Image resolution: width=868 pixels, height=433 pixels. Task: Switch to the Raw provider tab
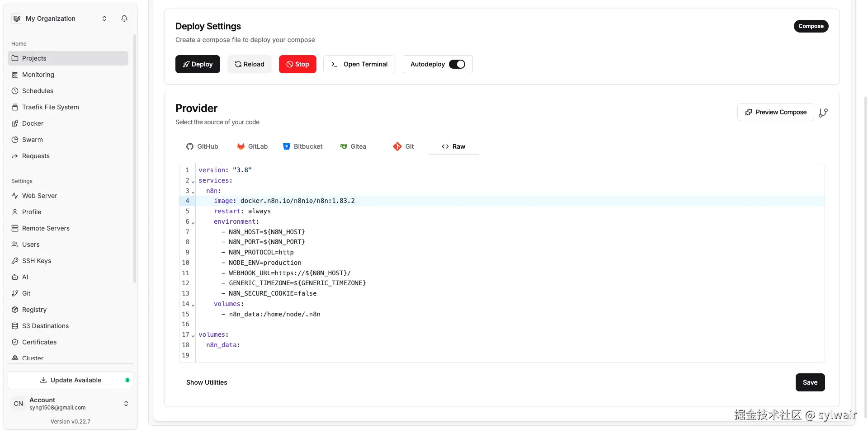pos(453,146)
